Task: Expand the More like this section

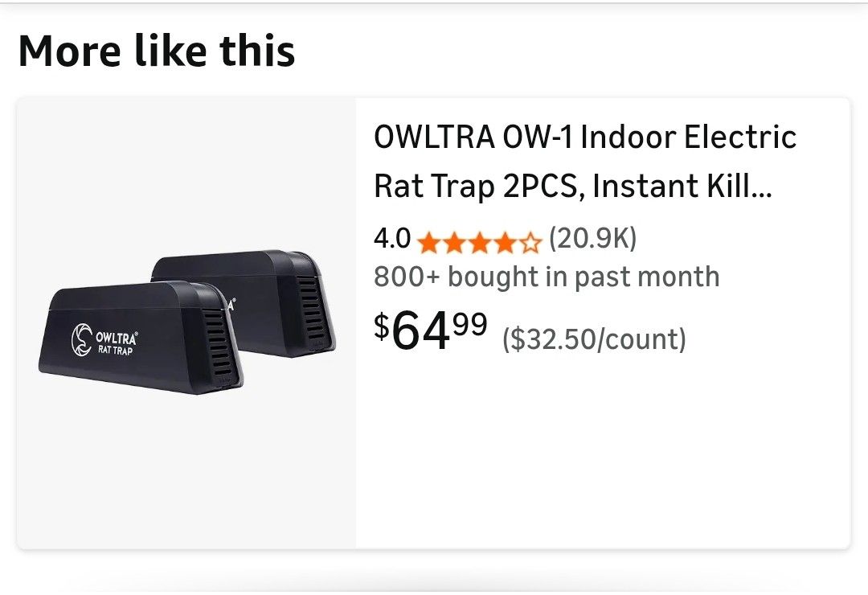Action: 158,51
